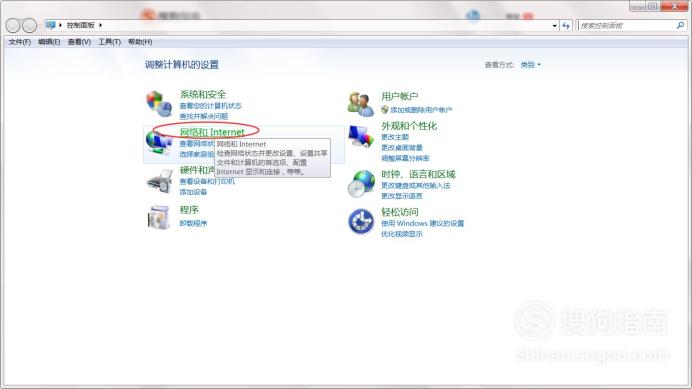Screen dimensions: 692x389
Task: Expand the 查看方式 类别 dropdown
Action: tap(530, 65)
